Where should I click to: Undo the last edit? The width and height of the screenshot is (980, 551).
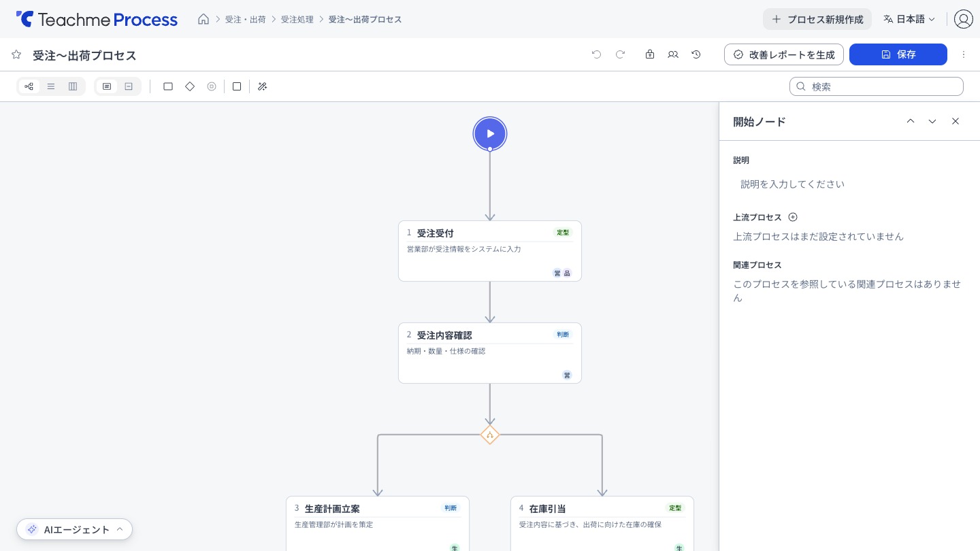click(597, 54)
